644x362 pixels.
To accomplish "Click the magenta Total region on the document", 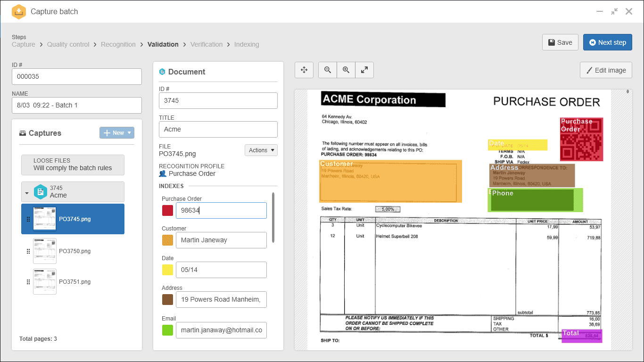I will [582, 336].
